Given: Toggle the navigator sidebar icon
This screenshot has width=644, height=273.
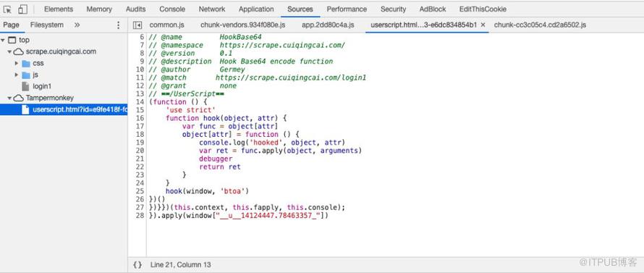Looking at the screenshot, I should pyautogui.click(x=137, y=25).
